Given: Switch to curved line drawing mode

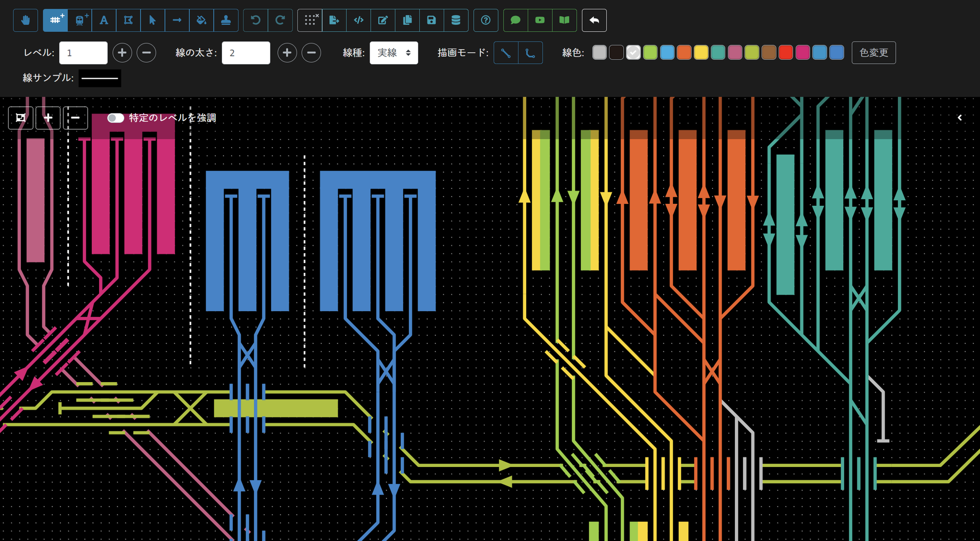Looking at the screenshot, I should click(530, 53).
